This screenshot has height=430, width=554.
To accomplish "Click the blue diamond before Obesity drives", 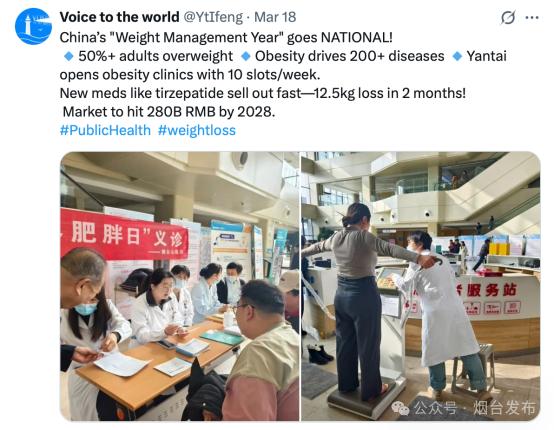I will point(246,56).
